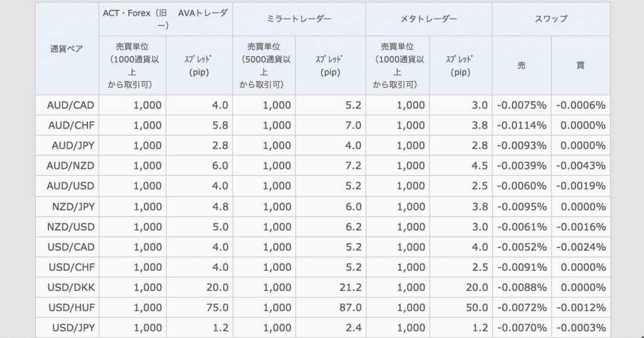Image resolution: width=644 pixels, height=338 pixels.
Task: Click the メタトレーダー column group header
Action: [x=429, y=19]
